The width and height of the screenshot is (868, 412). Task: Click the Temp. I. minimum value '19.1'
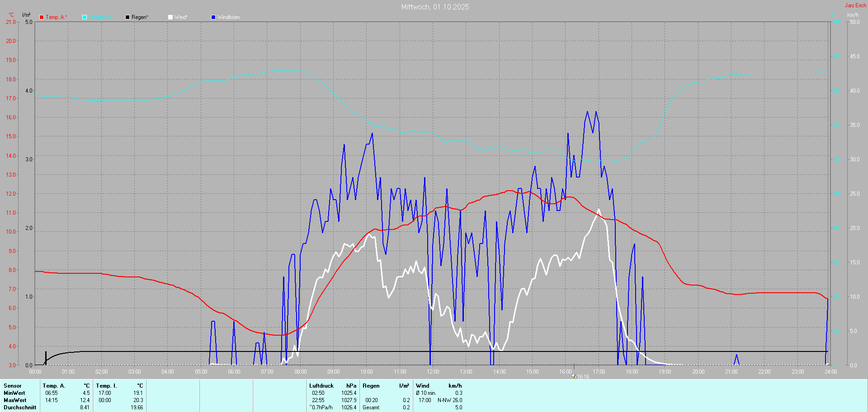[x=138, y=393]
